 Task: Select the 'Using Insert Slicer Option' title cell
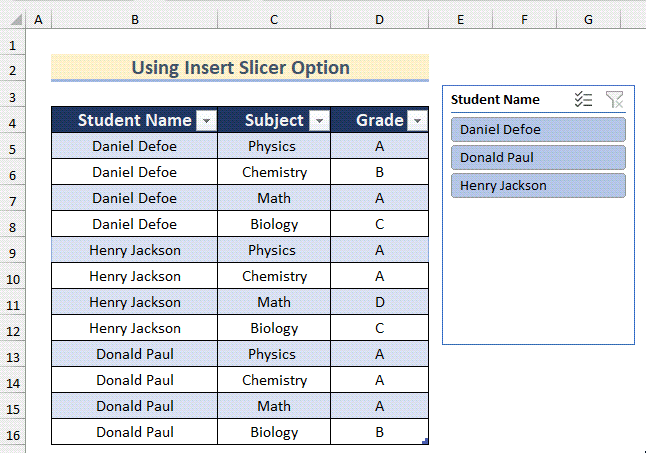point(240,68)
